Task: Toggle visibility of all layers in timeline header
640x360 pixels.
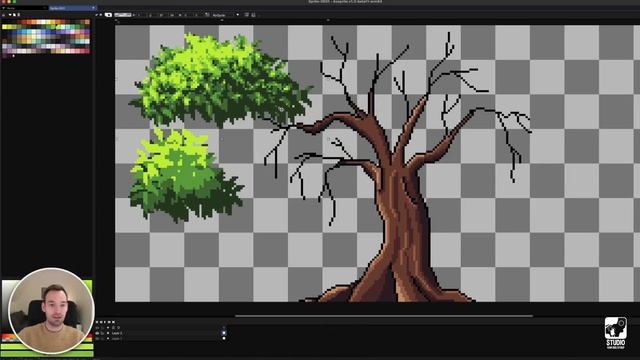Action: (97, 327)
